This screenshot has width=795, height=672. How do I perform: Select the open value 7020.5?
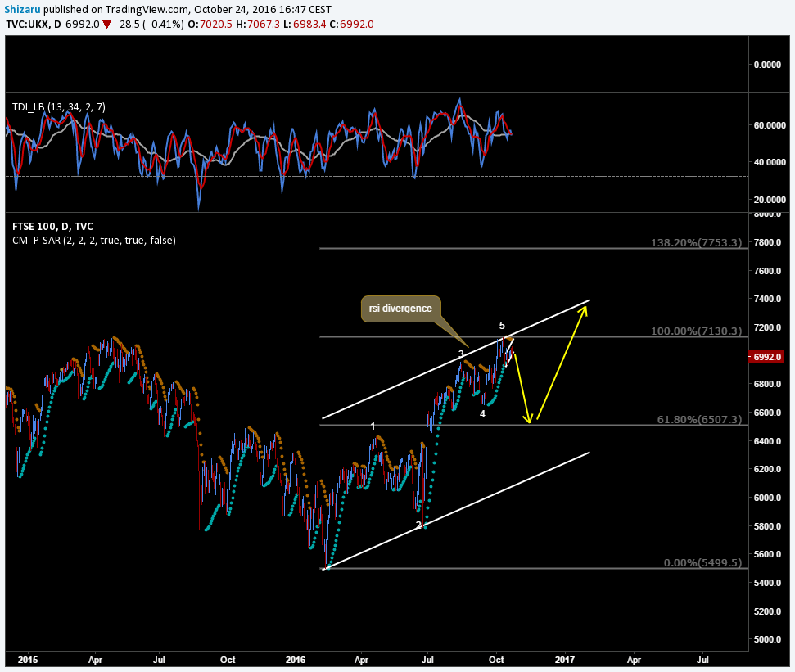[216, 25]
